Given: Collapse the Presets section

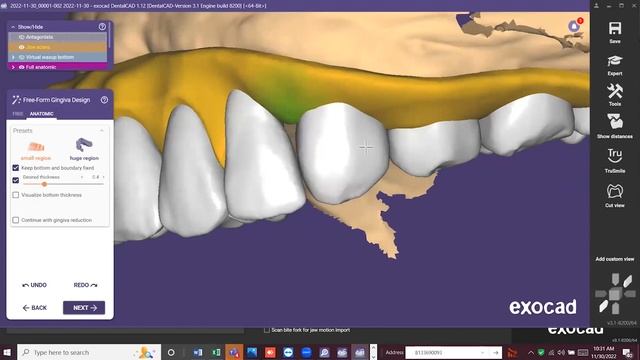Looking at the screenshot, I should pos(102,131).
